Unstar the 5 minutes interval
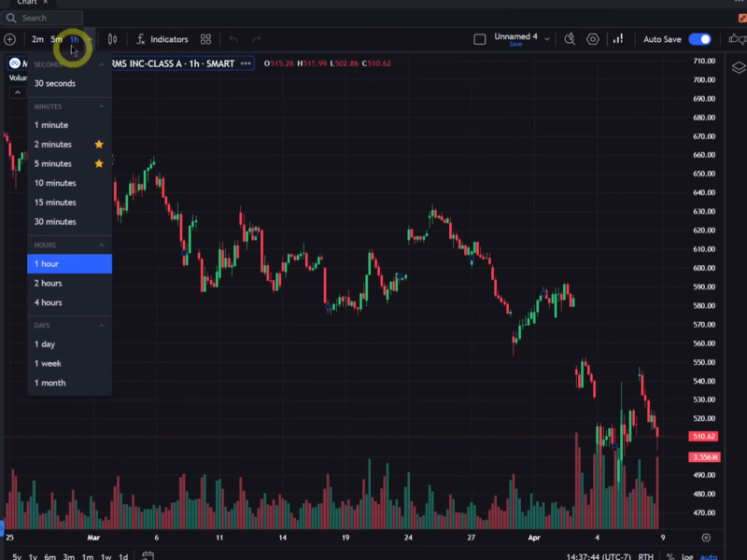The height and width of the screenshot is (560, 747). (x=99, y=164)
